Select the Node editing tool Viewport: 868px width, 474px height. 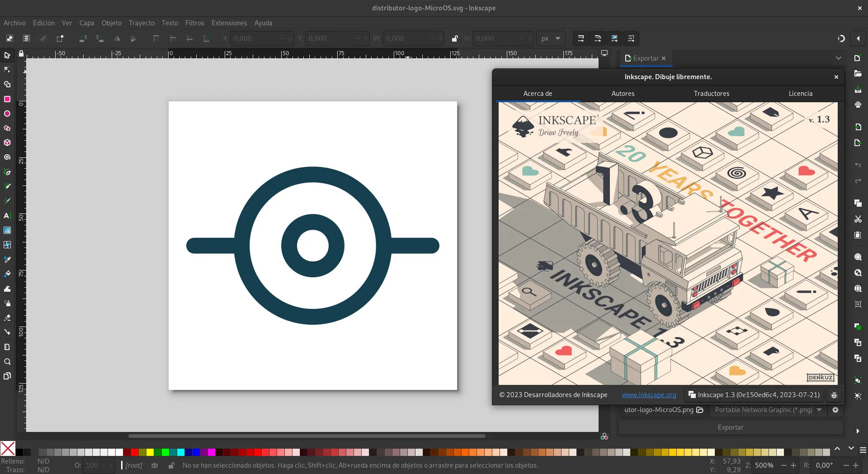7,70
